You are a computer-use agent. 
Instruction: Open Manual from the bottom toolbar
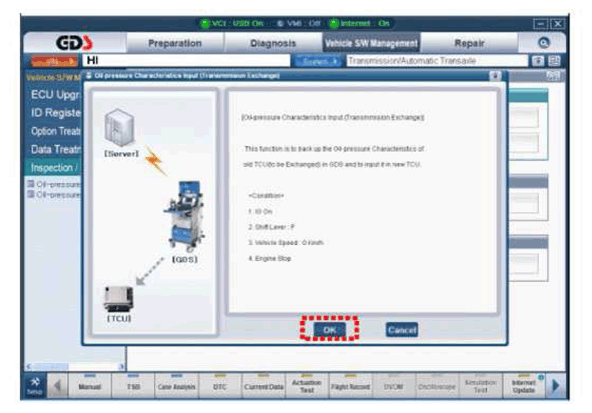click(90, 386)
